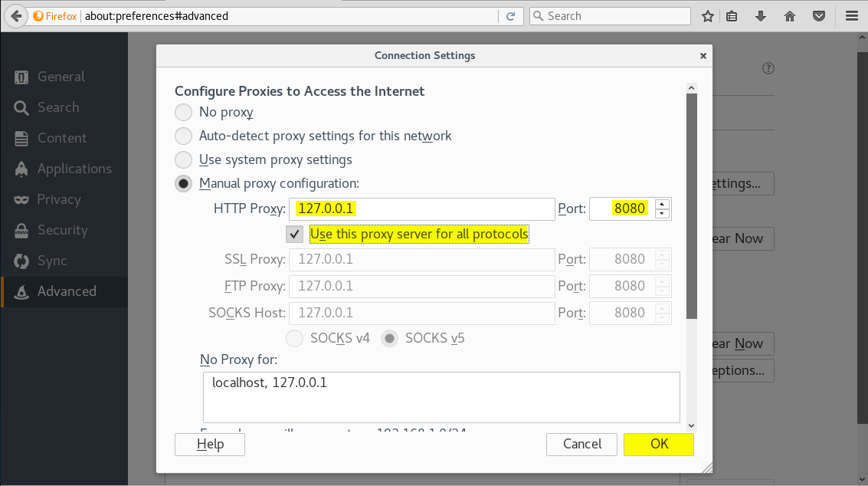Open the bookmarks list icon
Image resolution: width=868 pixels, height=486 pixels.
(x=732, y=16)
